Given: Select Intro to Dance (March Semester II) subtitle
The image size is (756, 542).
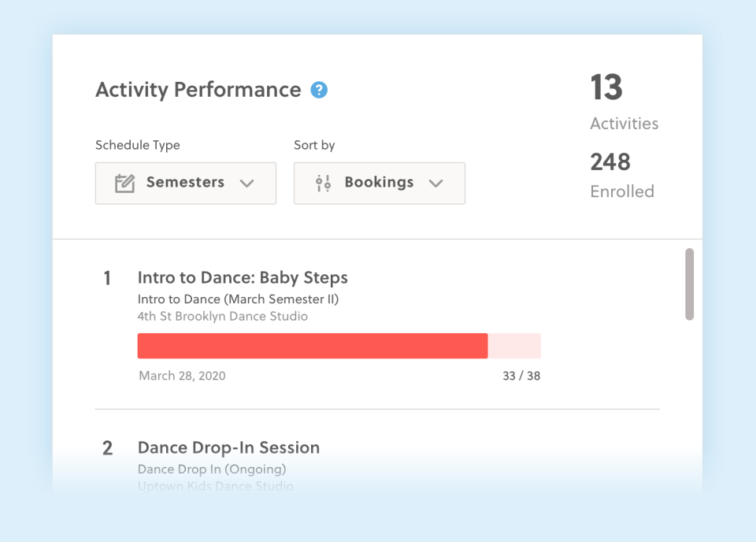Looking at the screenshot, I should point(238,299).
